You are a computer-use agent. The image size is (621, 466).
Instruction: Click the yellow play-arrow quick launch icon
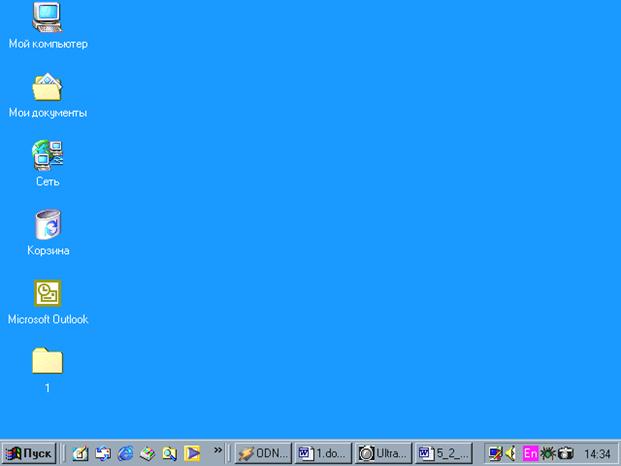pyautogui.click(x=192, y=453)
